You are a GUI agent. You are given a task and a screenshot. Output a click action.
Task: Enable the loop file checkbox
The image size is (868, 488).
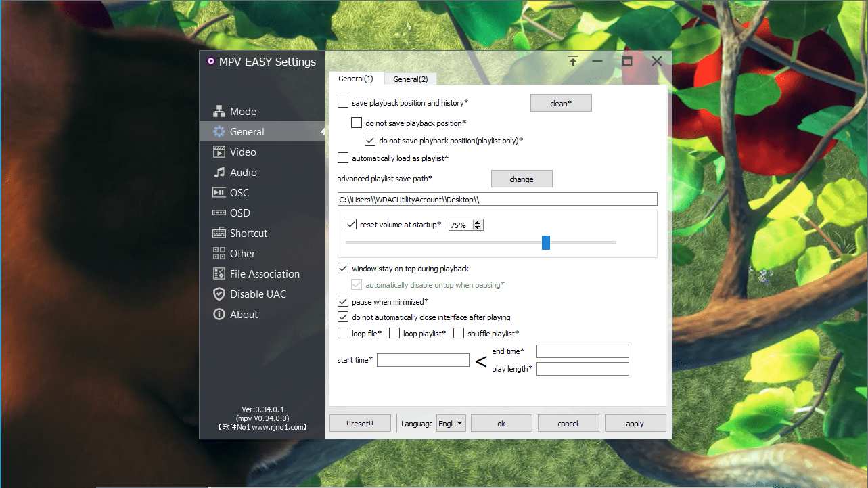[343, 333]
